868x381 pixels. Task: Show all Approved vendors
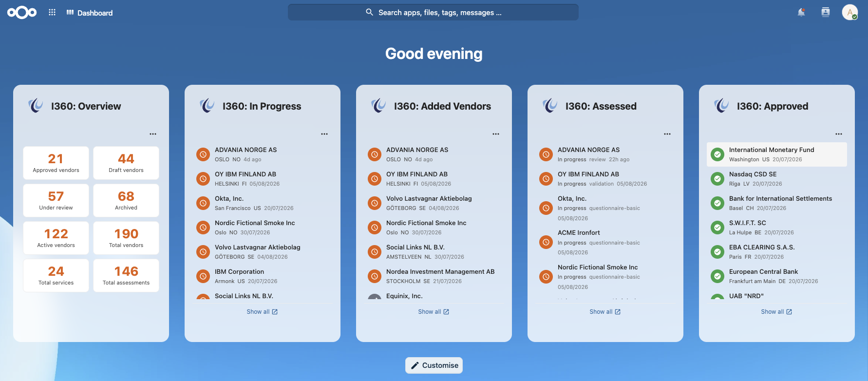(776, 312)
